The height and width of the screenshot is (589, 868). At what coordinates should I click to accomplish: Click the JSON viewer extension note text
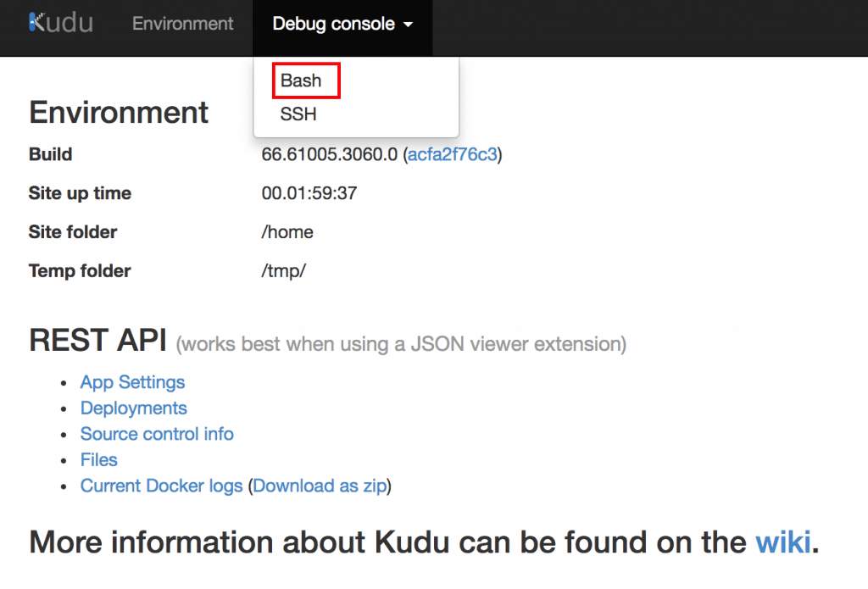point(401,344)
